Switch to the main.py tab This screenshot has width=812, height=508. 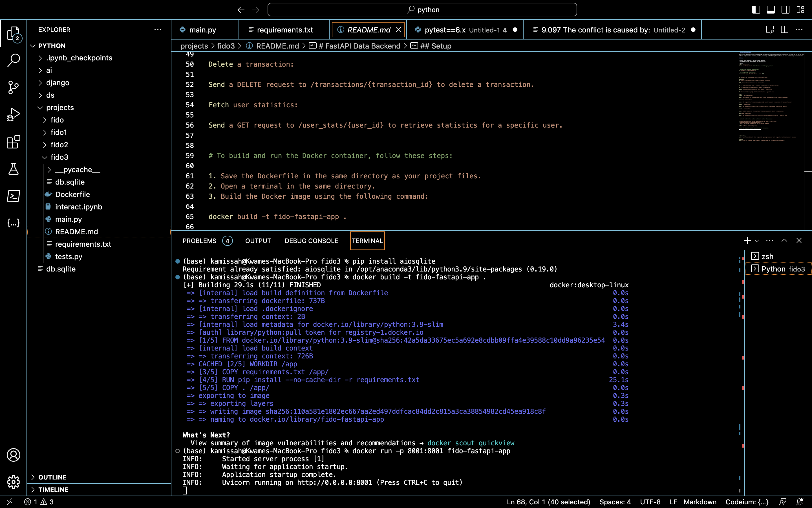tap(205, 30)
